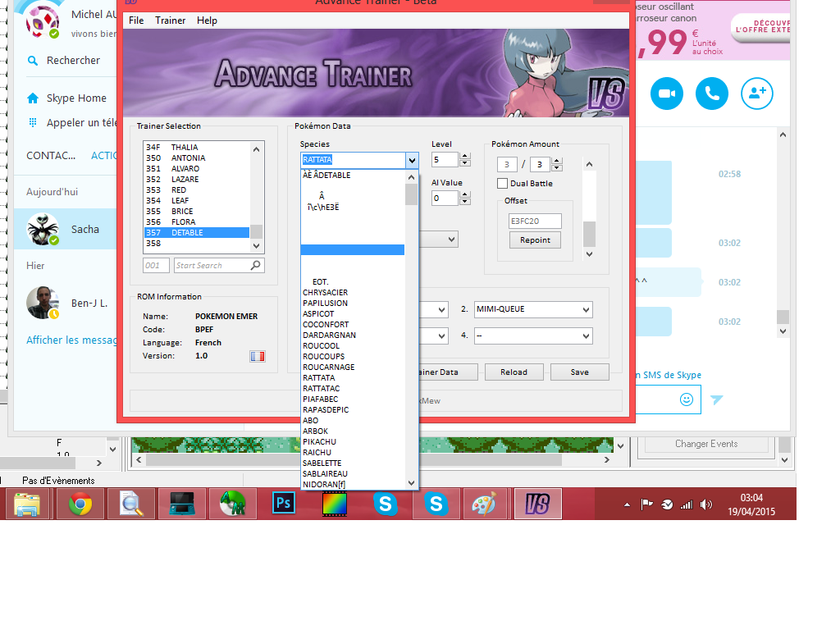Open the color spectrum film taskbar app
The height and width of the screenshot is (630, 840).
coord(335,504)
